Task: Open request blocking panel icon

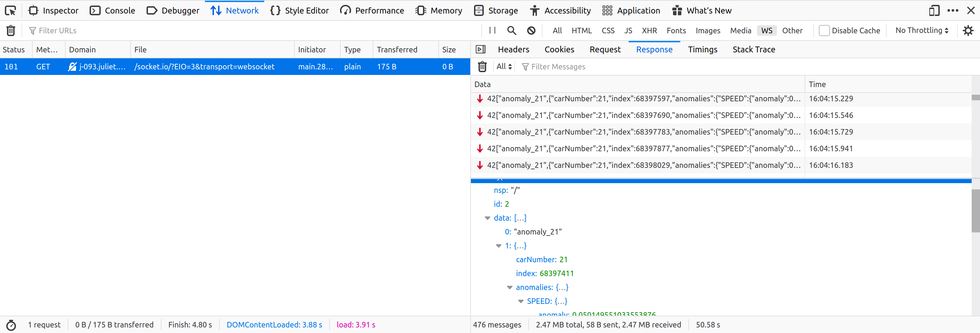Action: [531, 31]
